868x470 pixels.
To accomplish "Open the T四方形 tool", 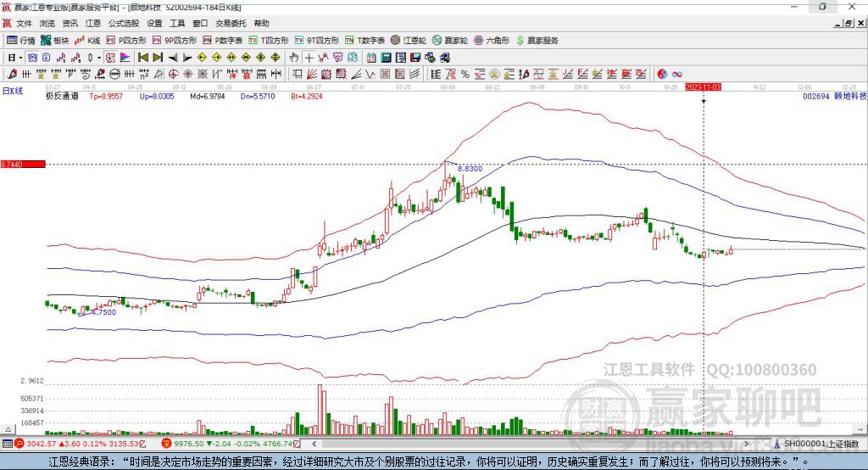I will 269,41.
